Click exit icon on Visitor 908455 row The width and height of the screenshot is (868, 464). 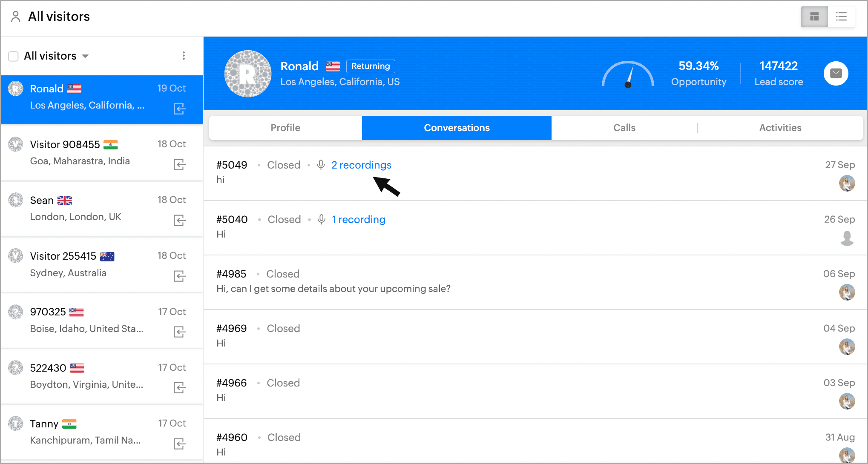pos(180,165)
